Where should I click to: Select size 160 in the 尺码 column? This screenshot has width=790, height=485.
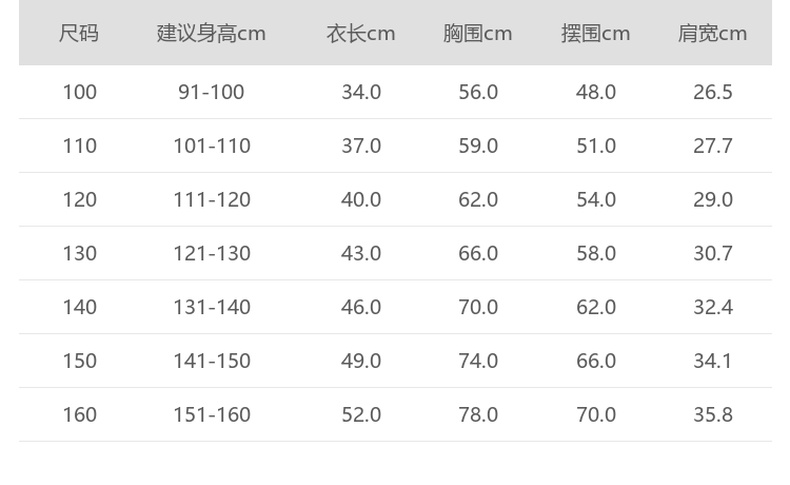coord(79,414)
